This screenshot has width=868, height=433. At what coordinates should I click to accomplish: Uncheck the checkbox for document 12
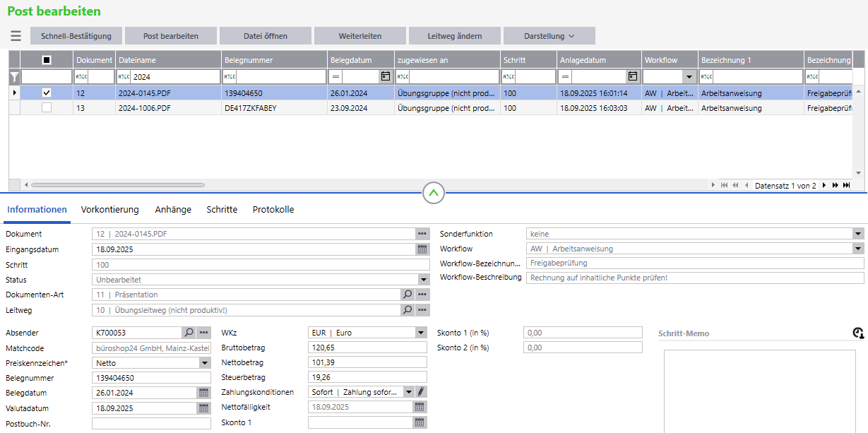(x=47, y=93)
